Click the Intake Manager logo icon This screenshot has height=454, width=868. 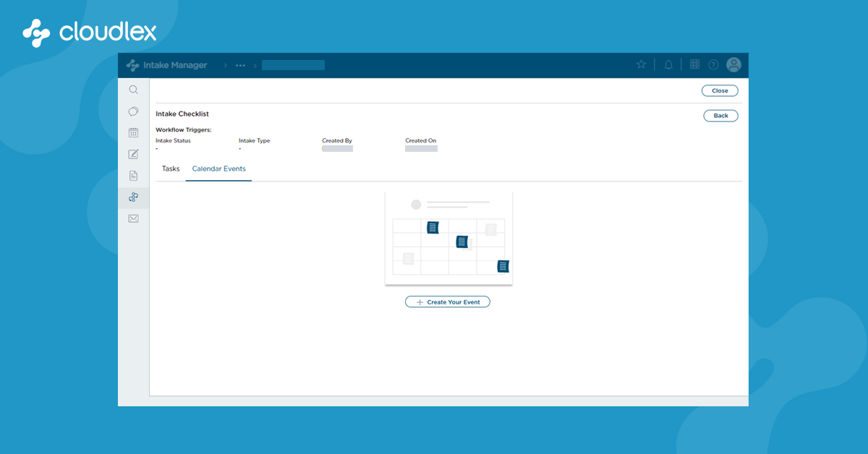click(x=133, y=65)
